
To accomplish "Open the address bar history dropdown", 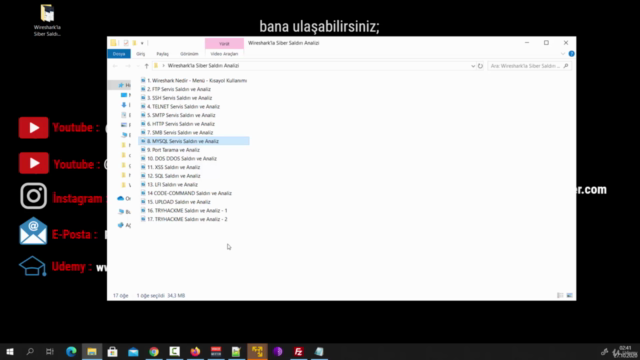I will 473,66.
